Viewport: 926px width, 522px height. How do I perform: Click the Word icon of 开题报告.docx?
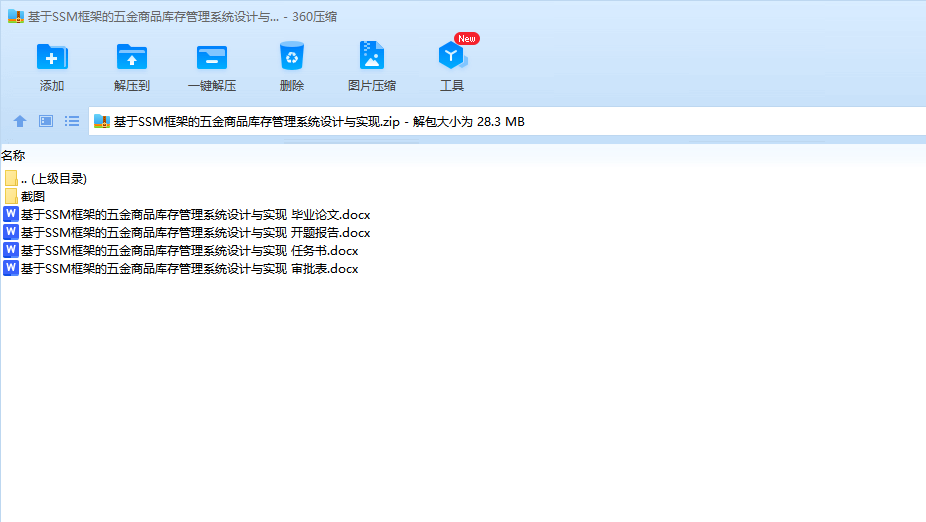point(11,232)
